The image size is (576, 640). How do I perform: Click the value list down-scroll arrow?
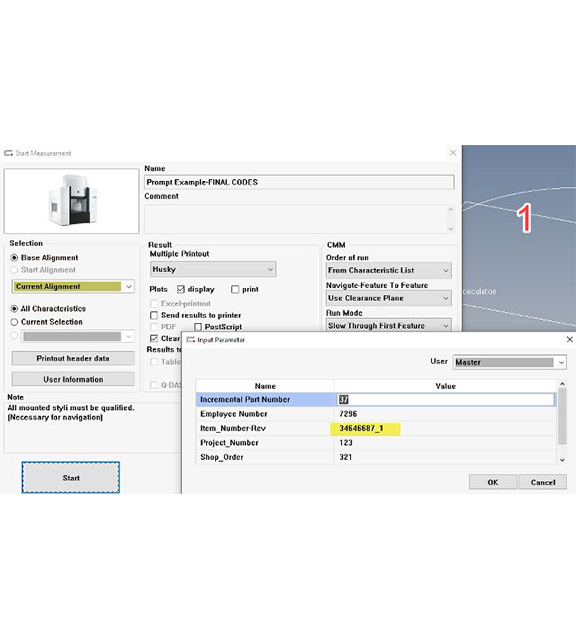pos(562,460)
